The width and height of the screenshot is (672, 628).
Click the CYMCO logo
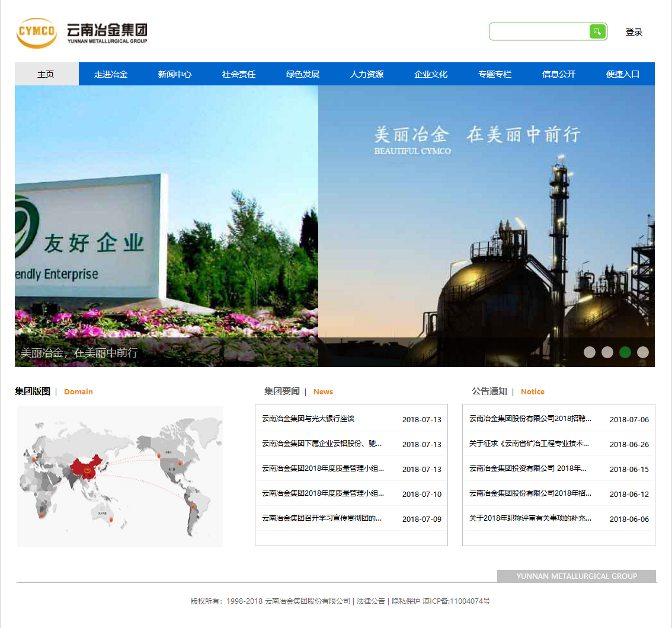pyautogui.click(x=37, y=33)
